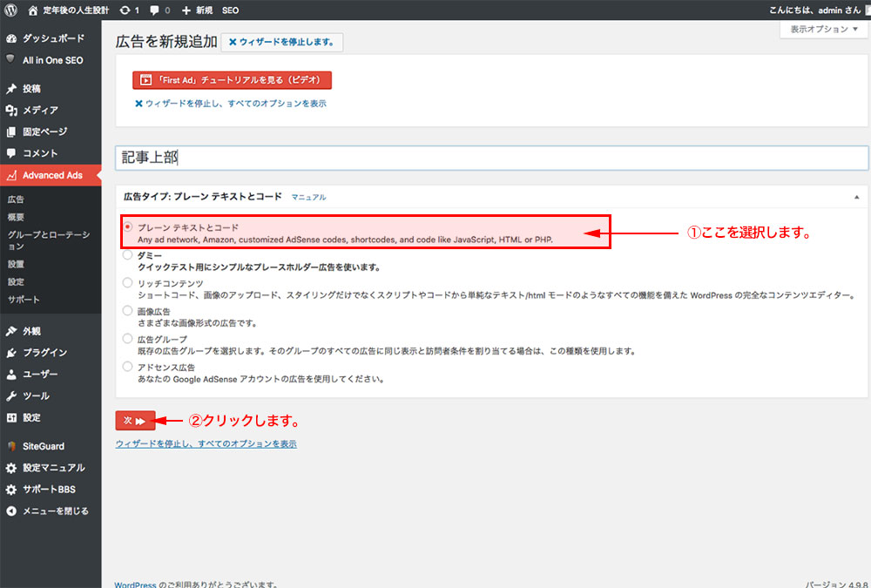Click the WordPress logo icon

(x=10, y=10)
